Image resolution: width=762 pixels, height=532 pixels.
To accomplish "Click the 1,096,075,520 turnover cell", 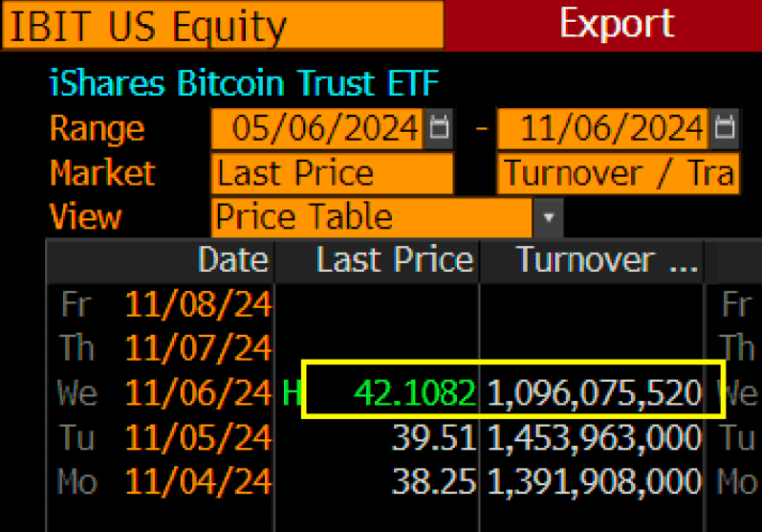I will [594, 394].
